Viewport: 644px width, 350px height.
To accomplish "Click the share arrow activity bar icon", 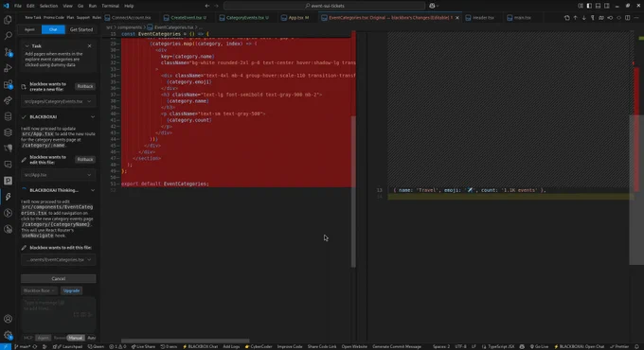I will click(8, 100).
